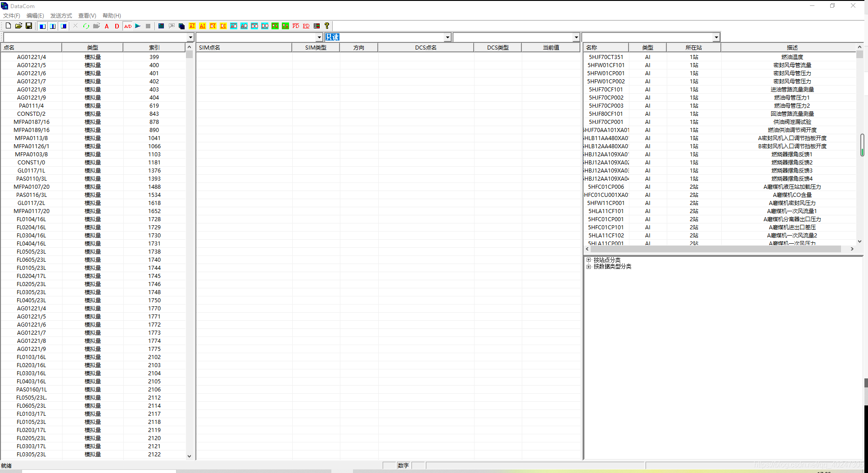The image size is (868, 473).
Task: Click the cascade windows toolbar icon
Action: 181,26
